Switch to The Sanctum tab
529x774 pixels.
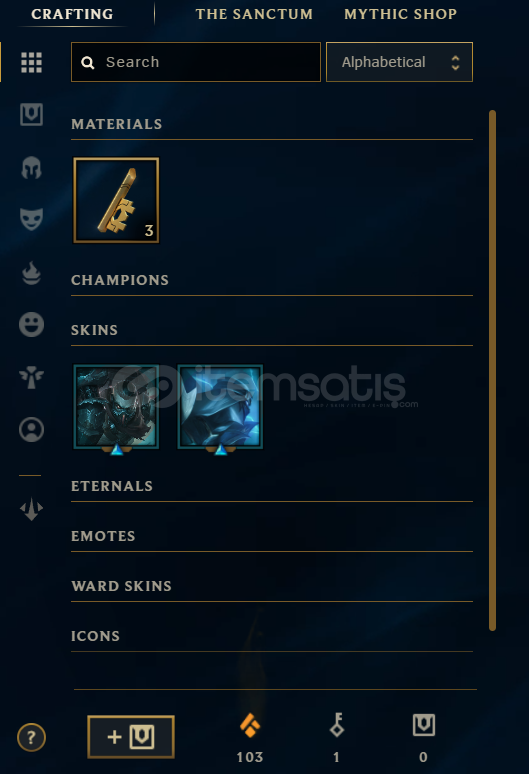(254, 14)
